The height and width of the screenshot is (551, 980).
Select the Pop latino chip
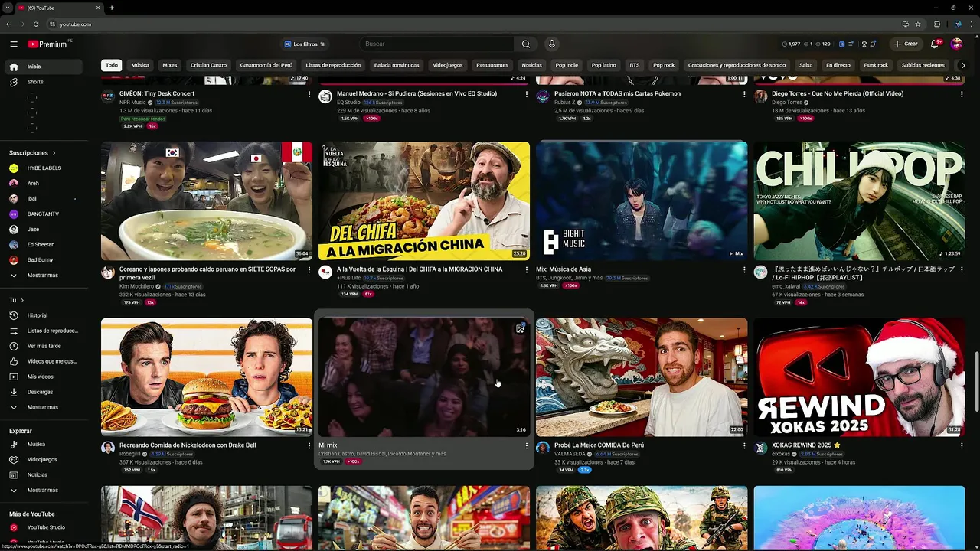[603, 65]
